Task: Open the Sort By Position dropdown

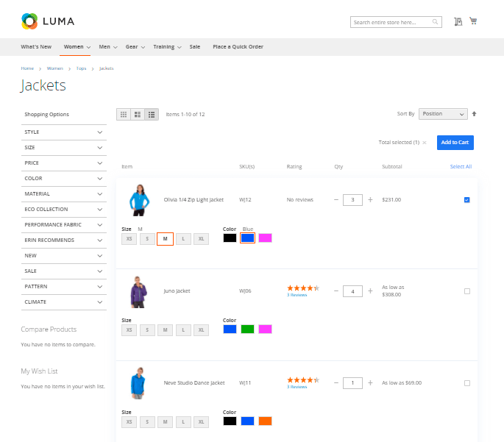Action: click(x=443, y=114)
